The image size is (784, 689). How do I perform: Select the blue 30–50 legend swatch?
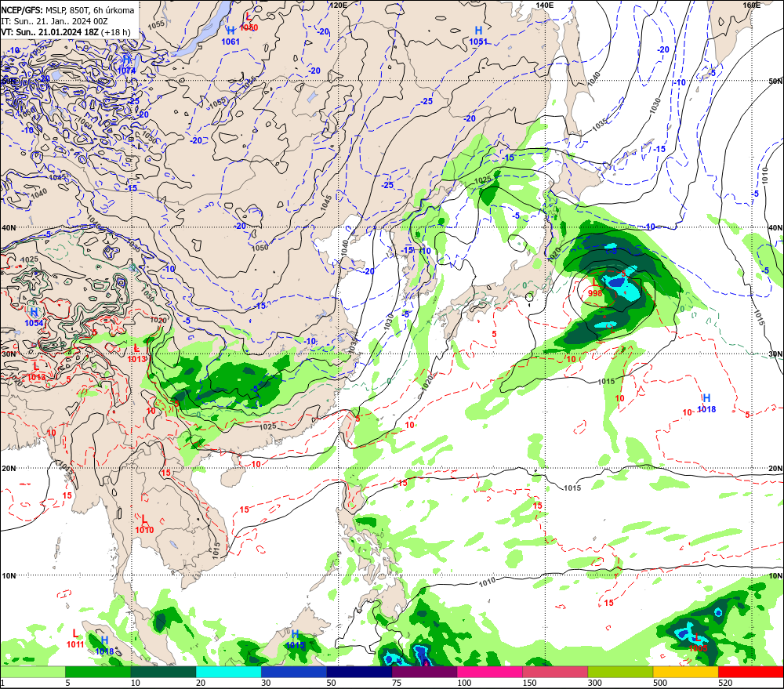coord(294,672)
